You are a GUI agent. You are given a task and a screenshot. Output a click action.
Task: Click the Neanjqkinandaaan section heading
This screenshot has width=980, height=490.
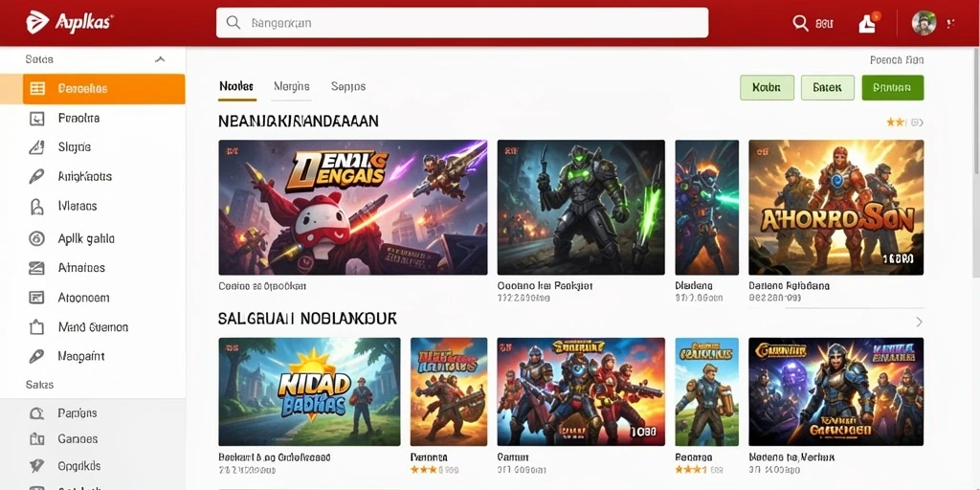pyautogui.click(x=299, y=122)
